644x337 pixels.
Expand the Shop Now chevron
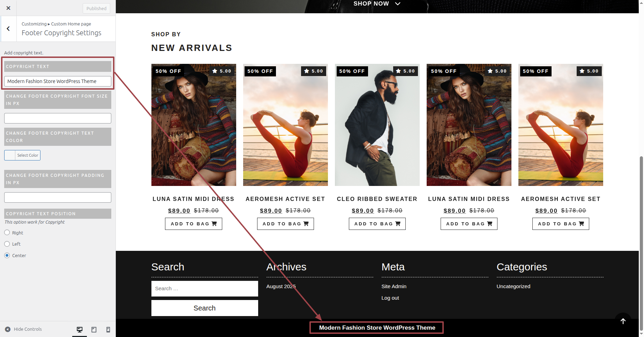398,4
